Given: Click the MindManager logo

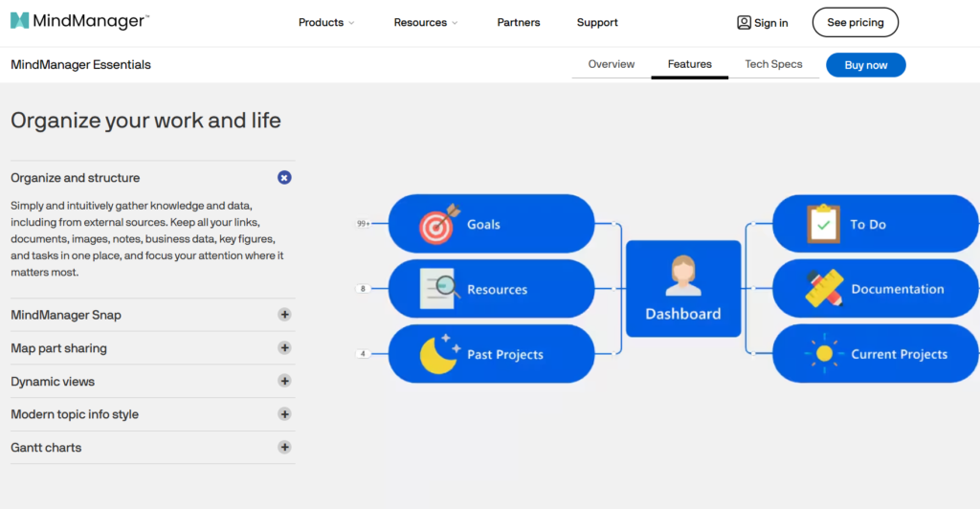Looking at the screenshot, I should pos(80,21).
